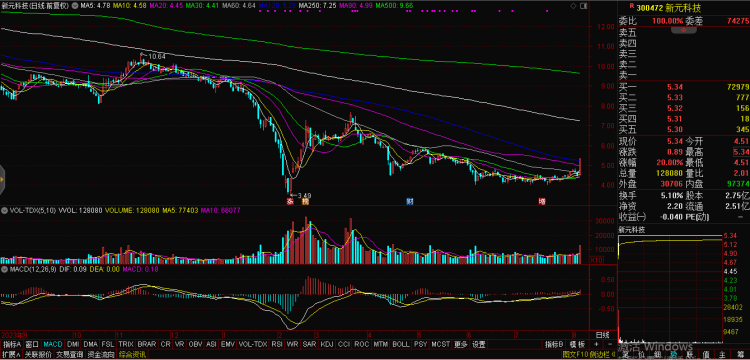
Task: Expand the order book using the chevron button
Action: 683,30
